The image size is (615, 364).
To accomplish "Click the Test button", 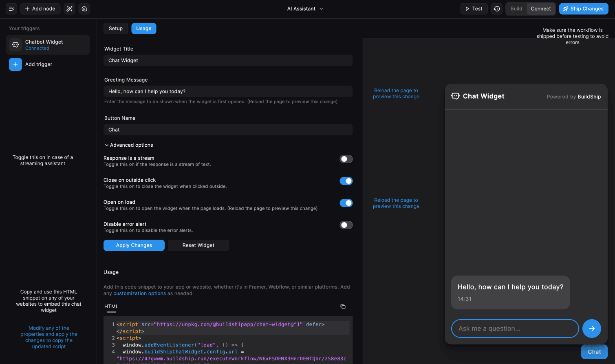I will point(474,9).
